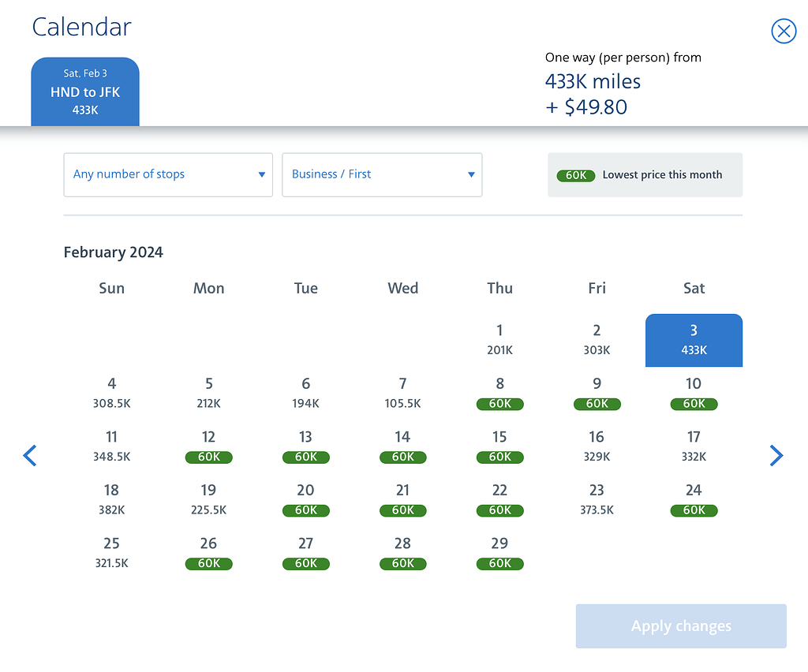The image size is (808, 672).
Task: Choose February 7 priced at 105.5K
Action: coord(402,393)
